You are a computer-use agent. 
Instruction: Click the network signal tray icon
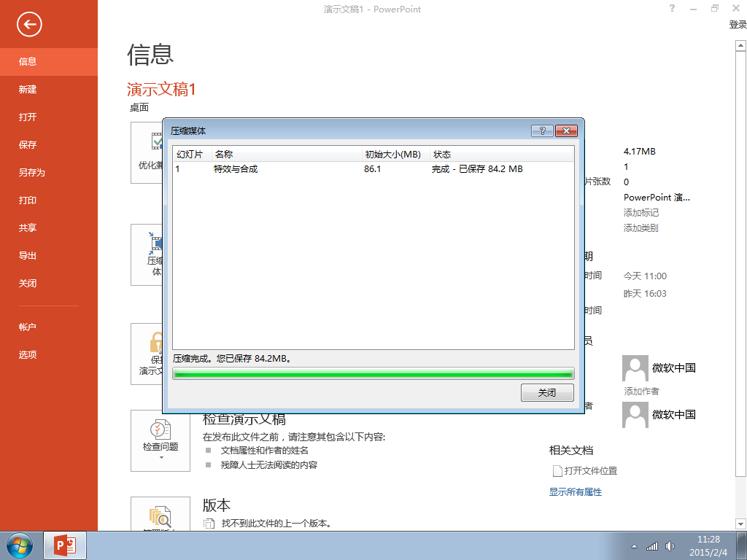(651, 546)
